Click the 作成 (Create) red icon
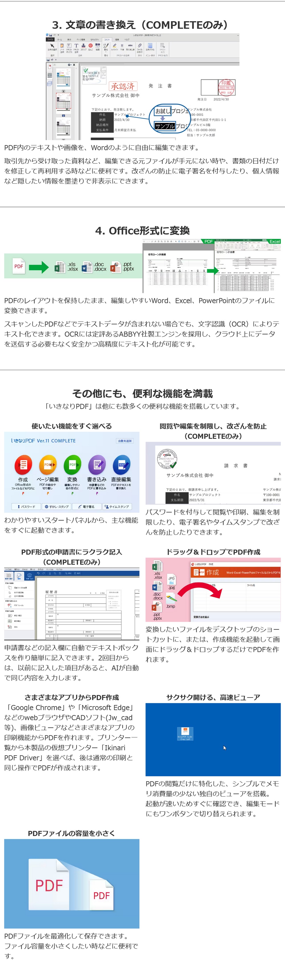The height and width of the screenshot is (980, 285). pos(23,464)
